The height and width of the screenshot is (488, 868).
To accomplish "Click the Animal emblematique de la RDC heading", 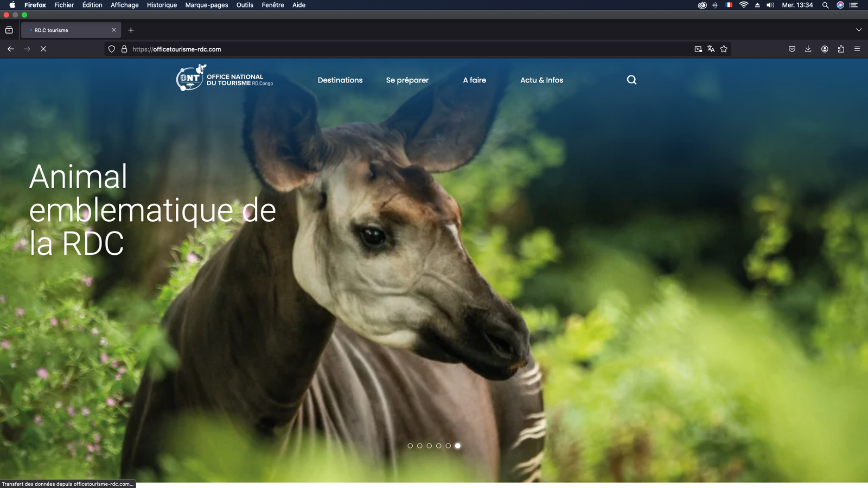I will (x=152, y=210).
